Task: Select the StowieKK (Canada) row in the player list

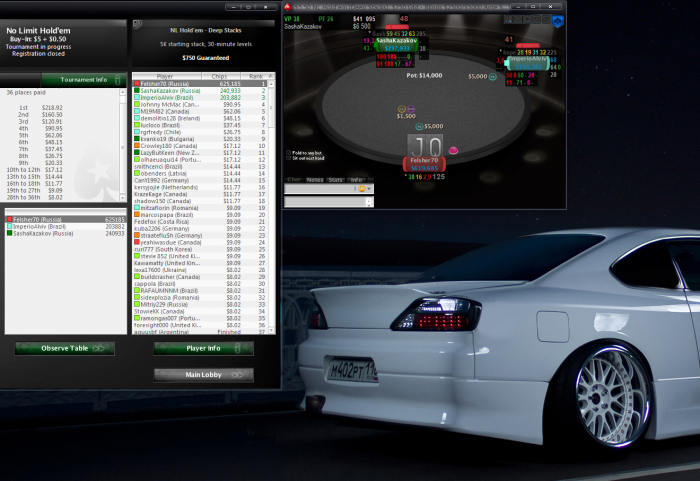Action: point(200,311)
